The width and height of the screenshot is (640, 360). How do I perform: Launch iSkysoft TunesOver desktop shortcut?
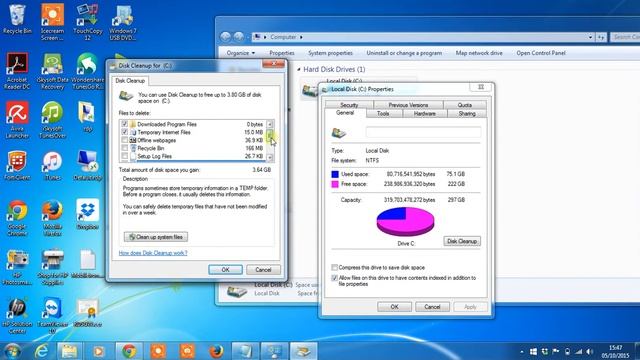(52, 119)
